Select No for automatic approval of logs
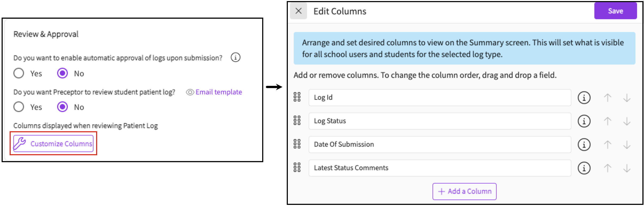 coord(62,73)
